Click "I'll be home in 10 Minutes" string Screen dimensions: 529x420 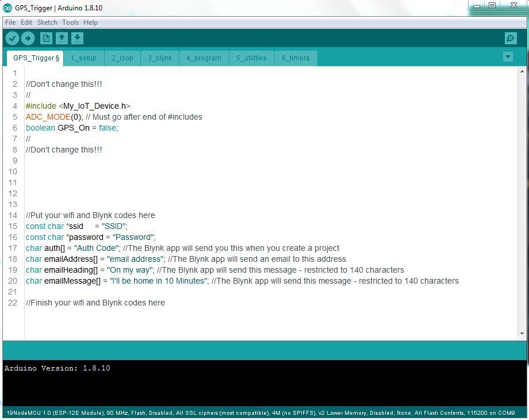click(158, 281)
